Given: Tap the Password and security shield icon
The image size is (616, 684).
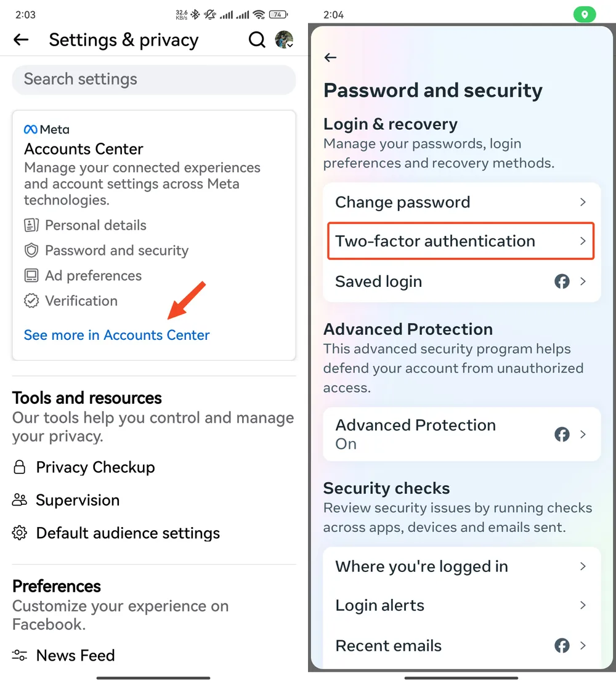Looking at the screenshot, I should pyautogui.click(x=31, y=251).
